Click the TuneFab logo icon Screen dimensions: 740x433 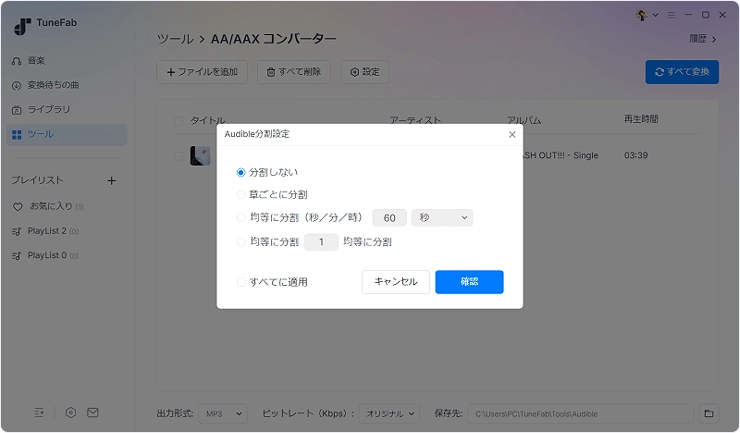22,26
